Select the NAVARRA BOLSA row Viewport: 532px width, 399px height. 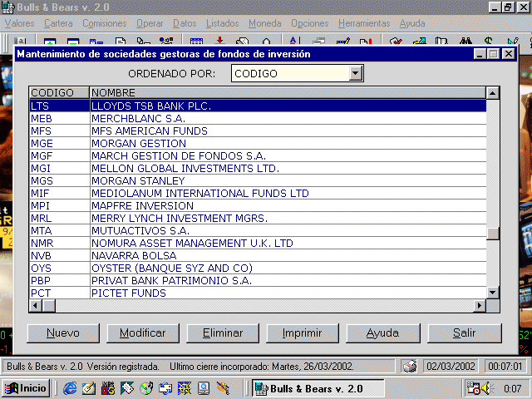258,255
